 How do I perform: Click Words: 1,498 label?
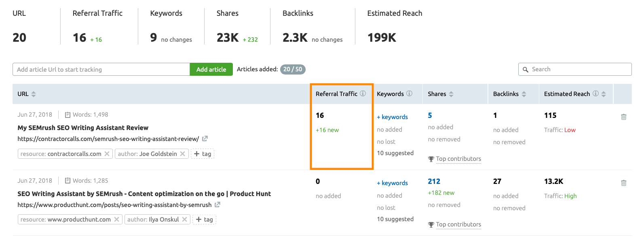click(x=87, y=115)
